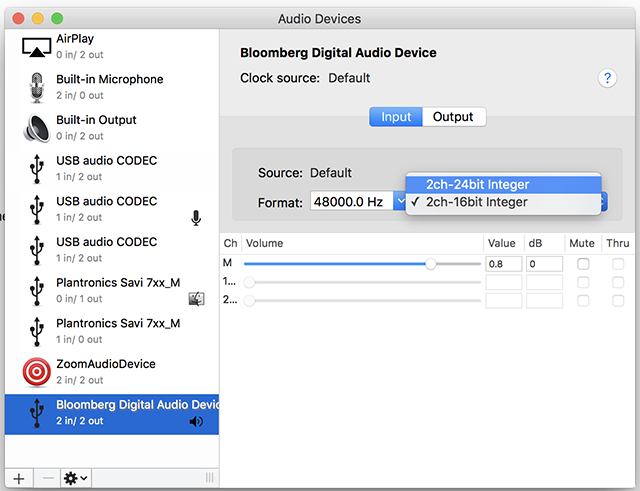Click USB icon of Plantronics 1 in/0 out
The width and height of the screenshot is (640, 491).
point(37,332)
